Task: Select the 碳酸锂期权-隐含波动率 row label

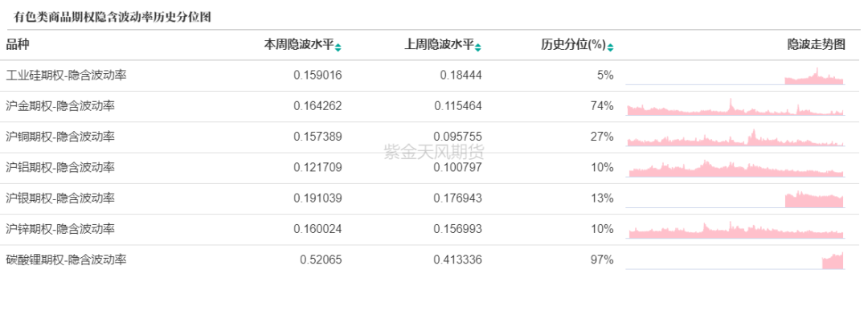Action: [67, 259]
